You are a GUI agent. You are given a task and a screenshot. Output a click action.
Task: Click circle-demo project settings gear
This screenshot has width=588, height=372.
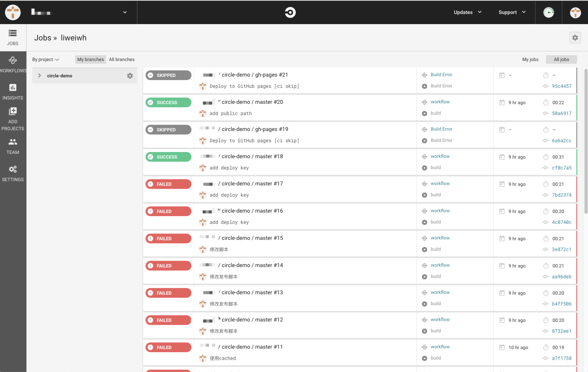pyautogui.click(x=130, y=76)
